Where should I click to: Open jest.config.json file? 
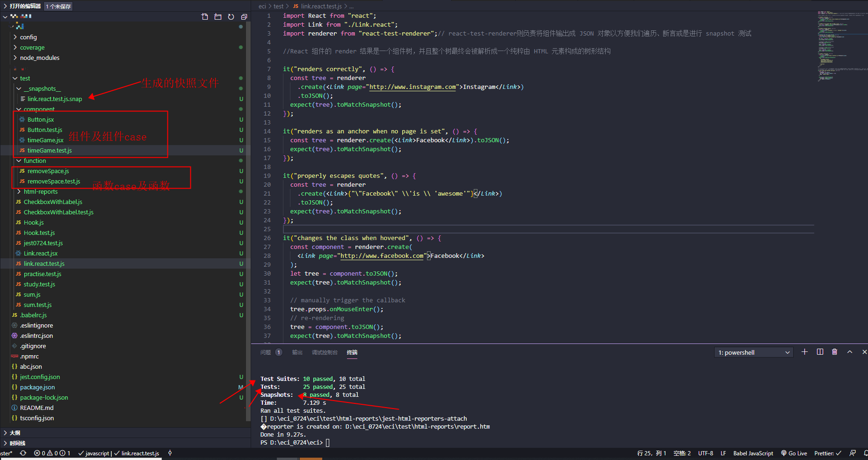[x=40, y=377]
